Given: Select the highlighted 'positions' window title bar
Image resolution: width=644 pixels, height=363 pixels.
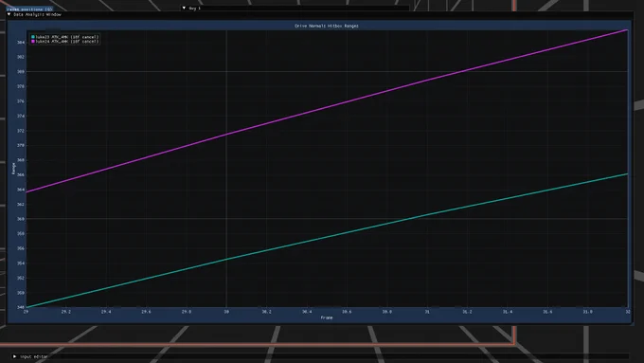Looking at the screenshot, I should tap(29, 9).
